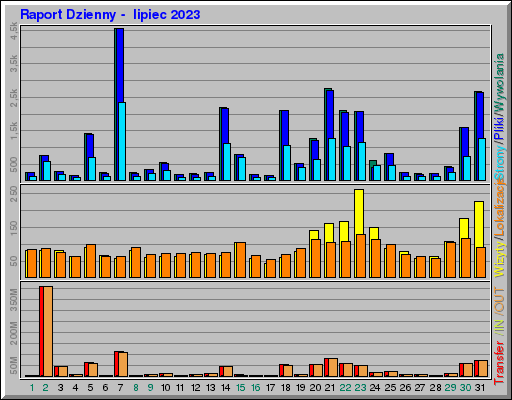512x400 pixels.
Task: Click the '150' y-axis value
Action: pyautogui.click(x=14, y=228)
